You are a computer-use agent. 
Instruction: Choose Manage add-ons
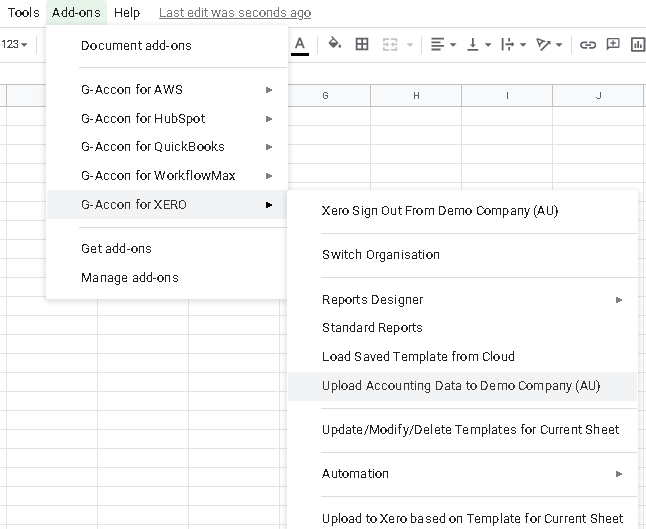[x=167, y=278]
